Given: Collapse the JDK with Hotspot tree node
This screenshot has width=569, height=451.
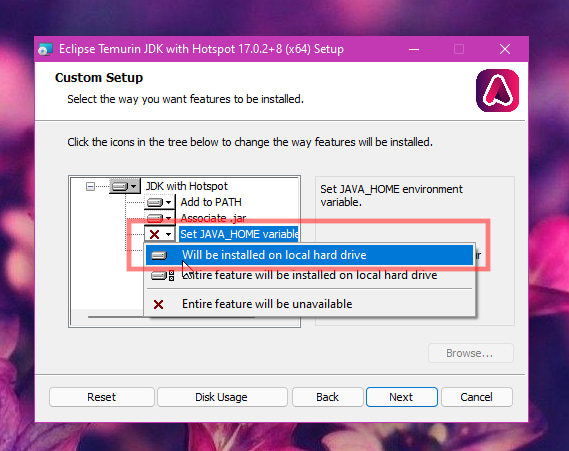Looking at the screenshot, I should 90,186.
